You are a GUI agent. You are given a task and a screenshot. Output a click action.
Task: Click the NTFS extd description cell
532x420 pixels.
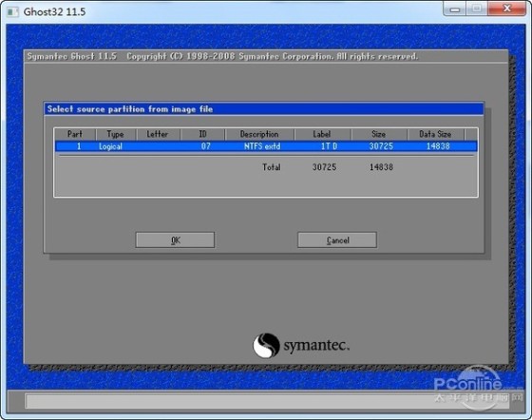262,146
